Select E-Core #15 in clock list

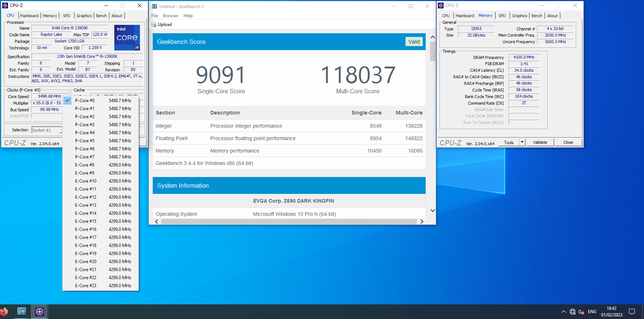[x=101, y=221]
